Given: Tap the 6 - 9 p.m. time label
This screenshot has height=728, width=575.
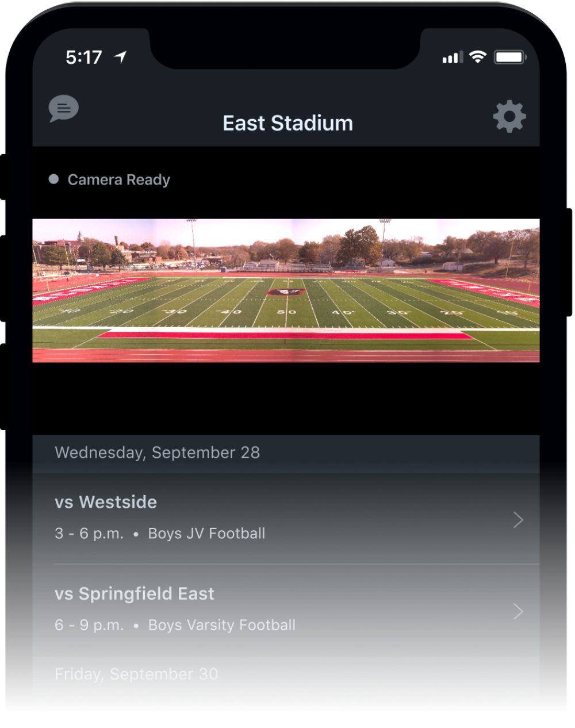Looking at the screenshot, I should pyautogui.click(x=89, y=625).
